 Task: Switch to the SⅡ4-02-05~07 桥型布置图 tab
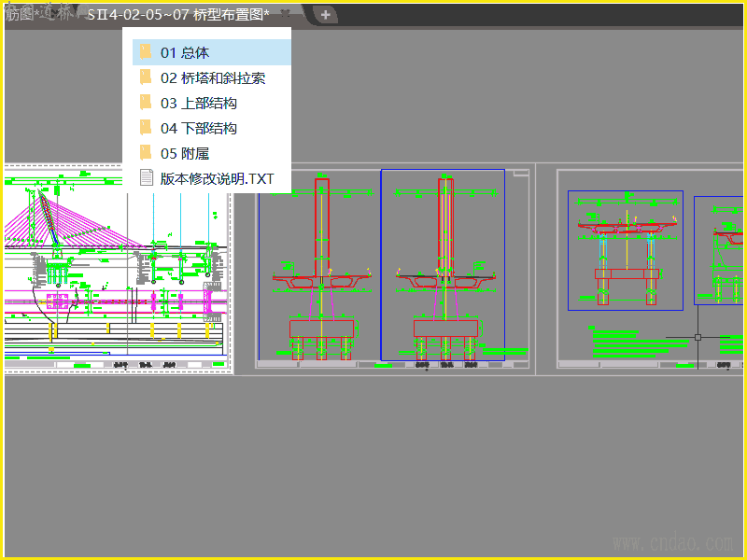[178, 15]
